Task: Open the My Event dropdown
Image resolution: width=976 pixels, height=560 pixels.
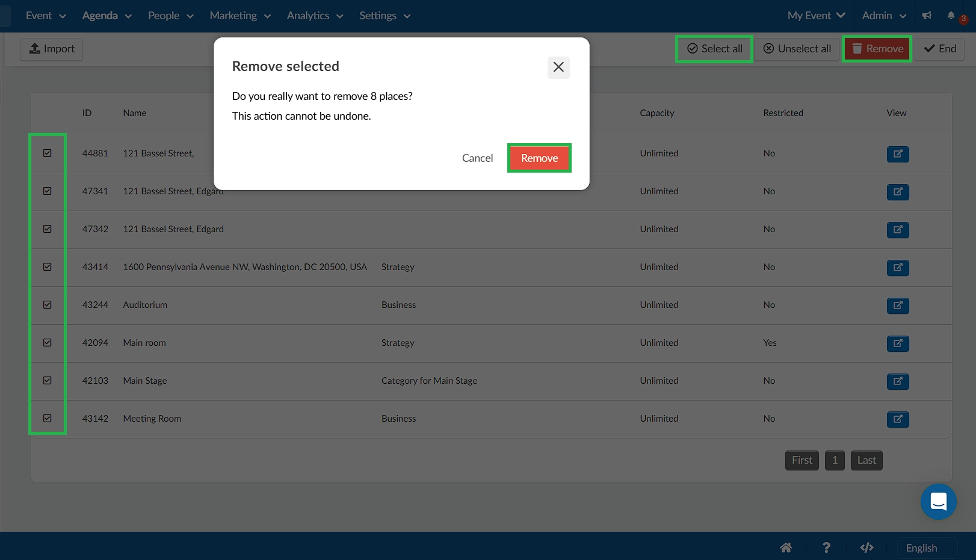Action: pyautogui.click(x=816, y=16)
